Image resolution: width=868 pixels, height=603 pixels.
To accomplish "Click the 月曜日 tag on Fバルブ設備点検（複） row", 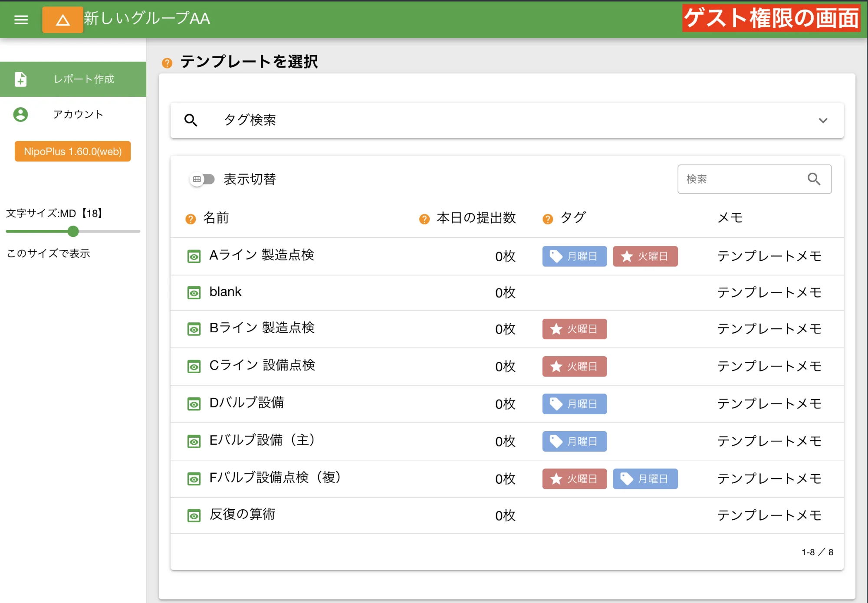I will 645,479.
